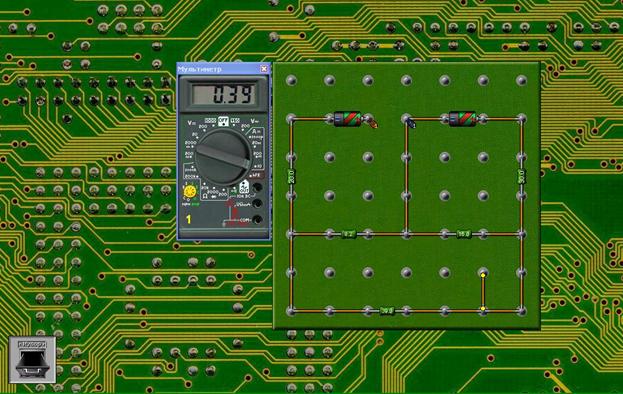
Task: Click the yellow sun-shaped knob on multimeter
Action: pos(190,191)
